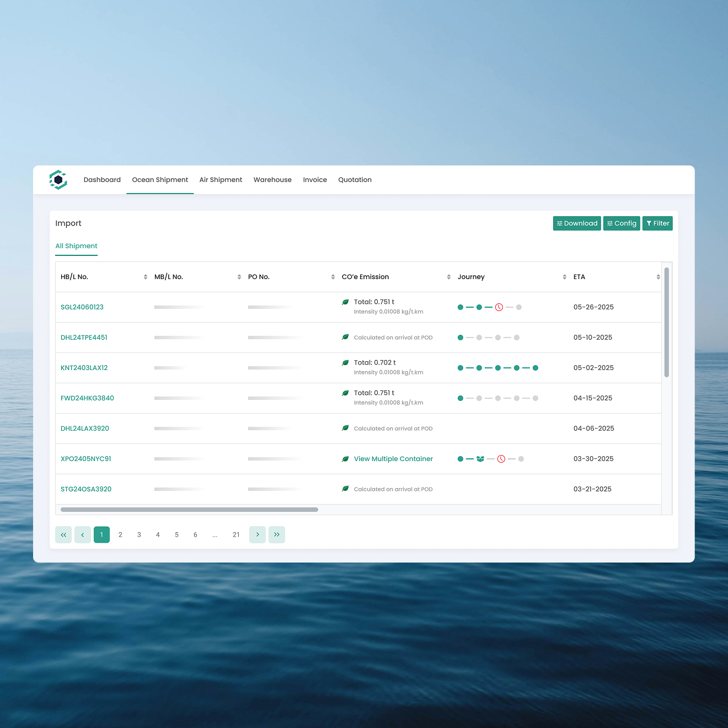Open shipment DHL24TPE4451
This screenshot has width=728, height=728.
(84, 338)
